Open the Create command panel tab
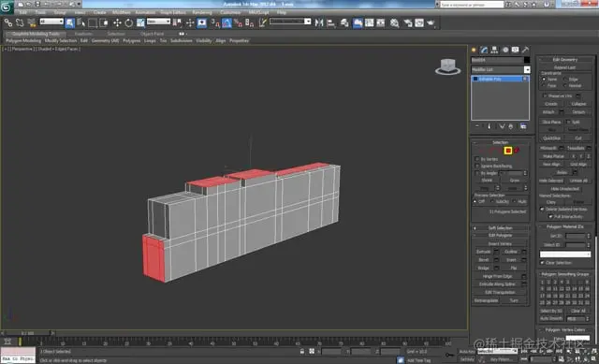 coord(475,50)
